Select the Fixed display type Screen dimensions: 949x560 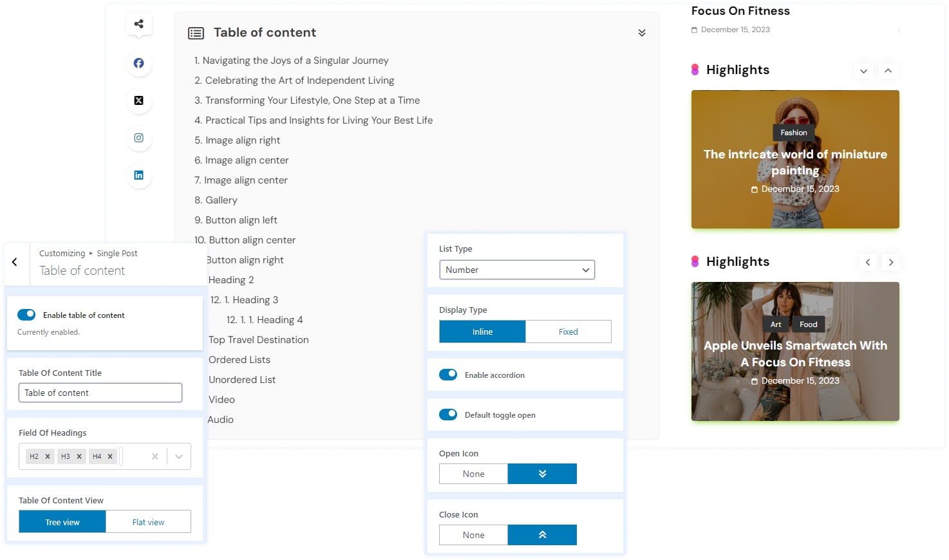[568, 331]
